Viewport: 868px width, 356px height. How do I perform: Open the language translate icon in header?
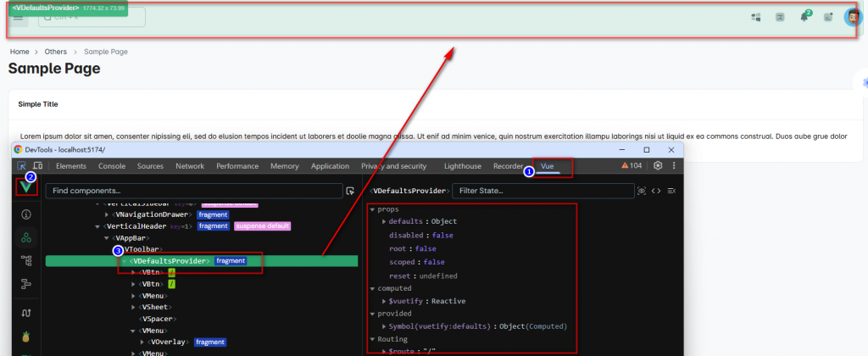coord(780,17)
